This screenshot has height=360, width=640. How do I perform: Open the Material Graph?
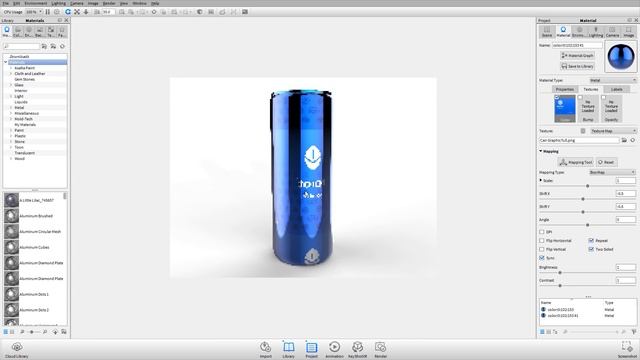pyautogui.click(x=577, y=56)
